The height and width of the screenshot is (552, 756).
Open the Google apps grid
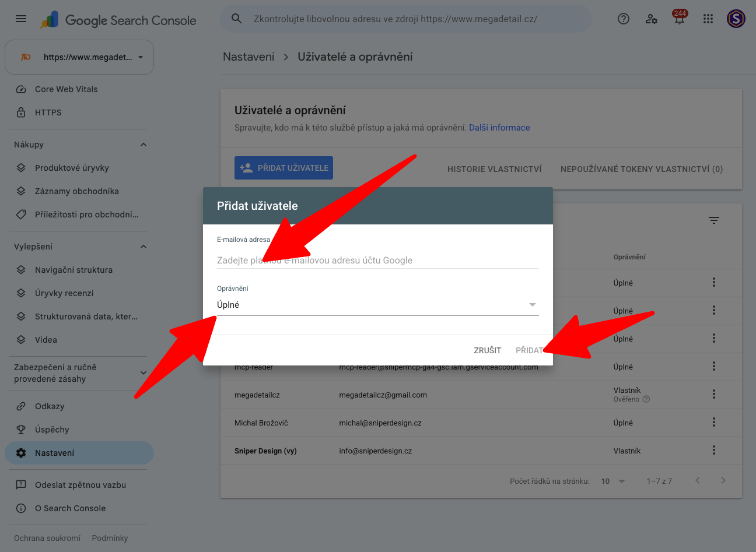tap(708, 19)
